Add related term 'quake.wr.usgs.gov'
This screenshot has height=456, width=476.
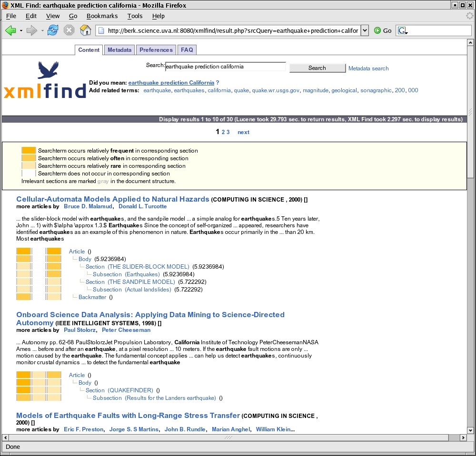point(276,90)
